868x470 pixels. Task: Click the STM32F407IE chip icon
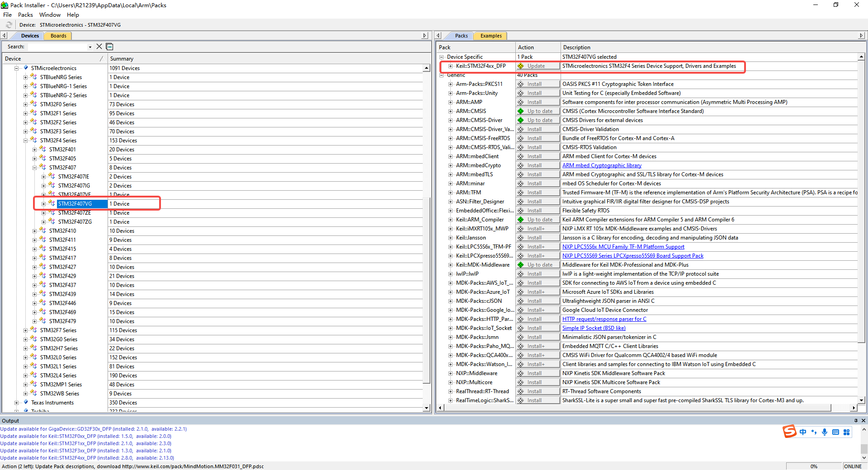point(52,176)
